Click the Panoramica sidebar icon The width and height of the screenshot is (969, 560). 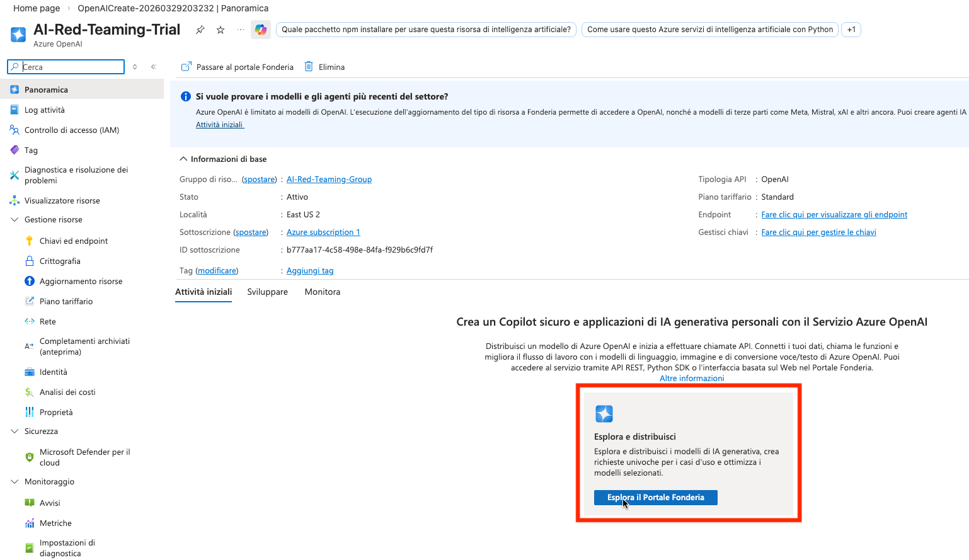(14, 90)
